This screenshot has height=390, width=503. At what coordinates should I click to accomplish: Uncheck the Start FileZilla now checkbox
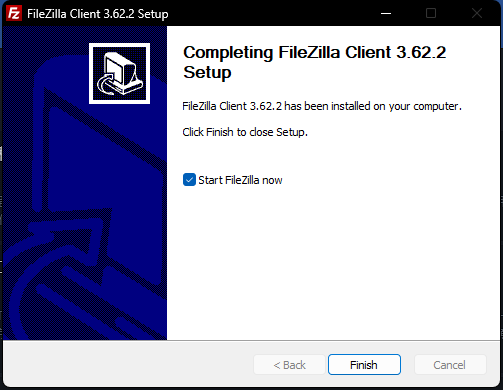point(189,180)
